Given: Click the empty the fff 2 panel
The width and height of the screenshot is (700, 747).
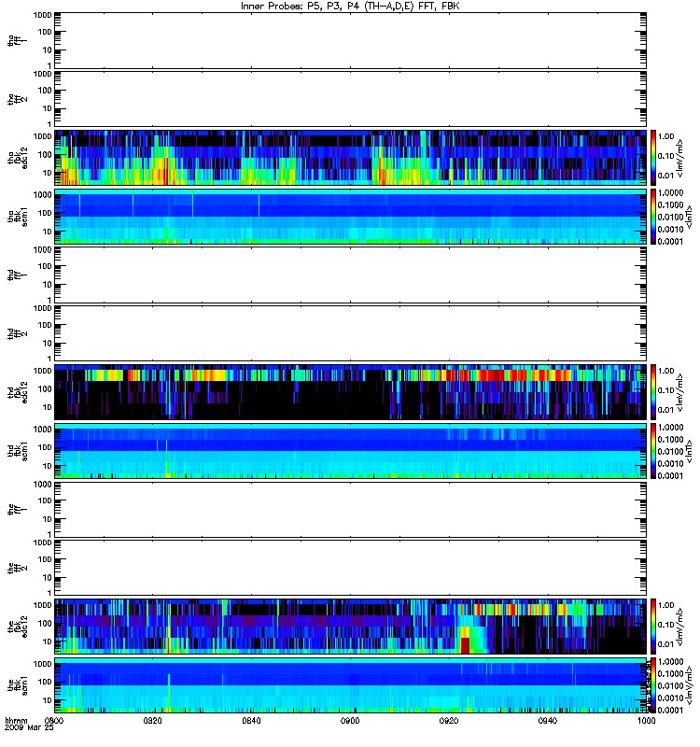Looking at the screenshot, I should point(350,568).
